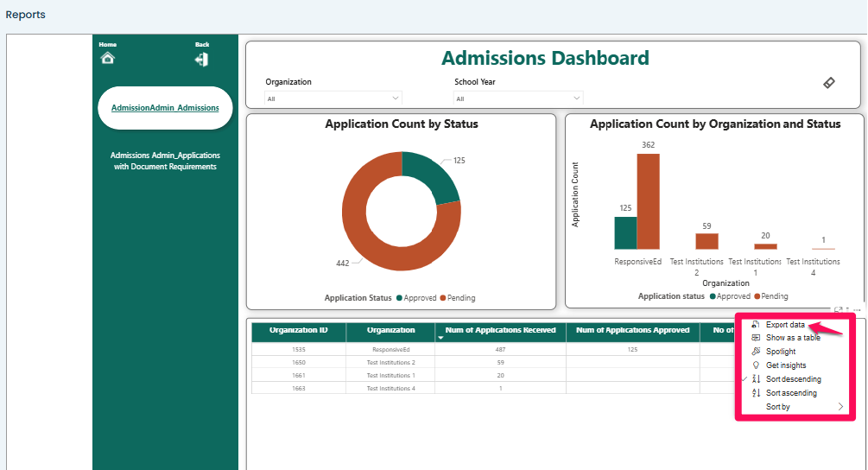This screenshot has height=470, width=868.
Task: Click the Get insights lightbulb icon
Action: click(x=756, y=365)
